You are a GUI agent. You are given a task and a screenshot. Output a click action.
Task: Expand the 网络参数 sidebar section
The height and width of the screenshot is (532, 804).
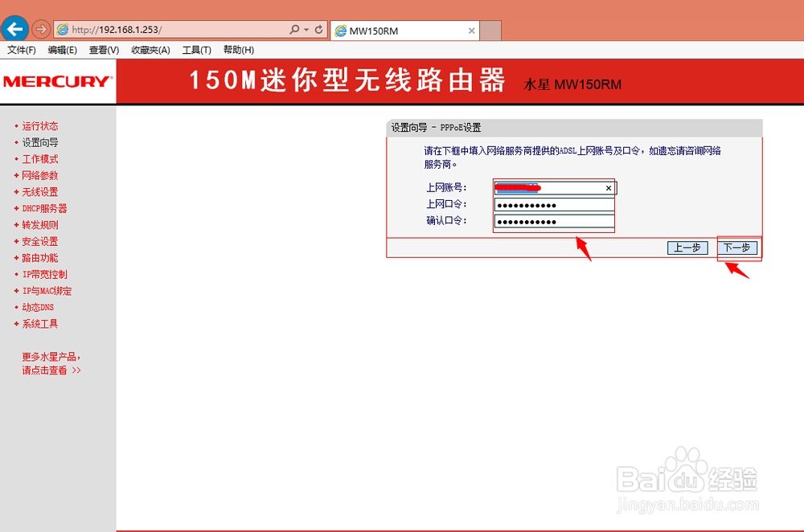[40, 175]
